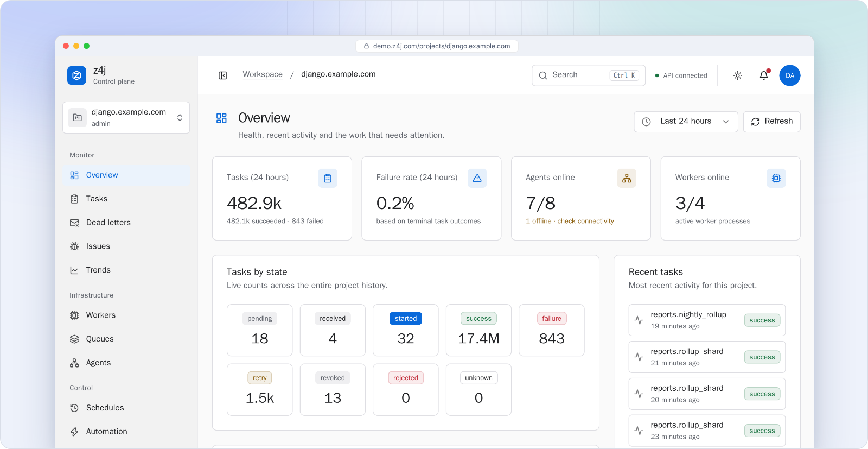This screenshot has width=868, height=449.
Task: Click the 482.9k tasks value
Action: pyautogui.click(x=254, y=203)
